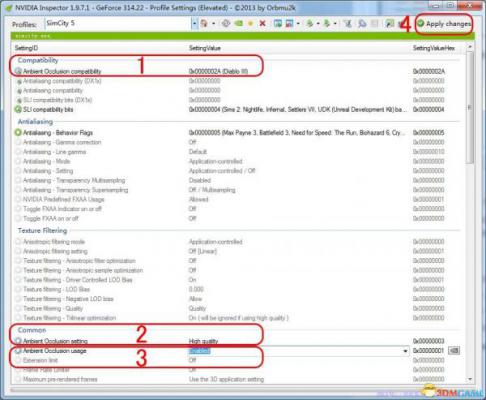486x400 pixels.
Task: Click the gear icon of SLI compatibility bits
Action: [18, 109]
